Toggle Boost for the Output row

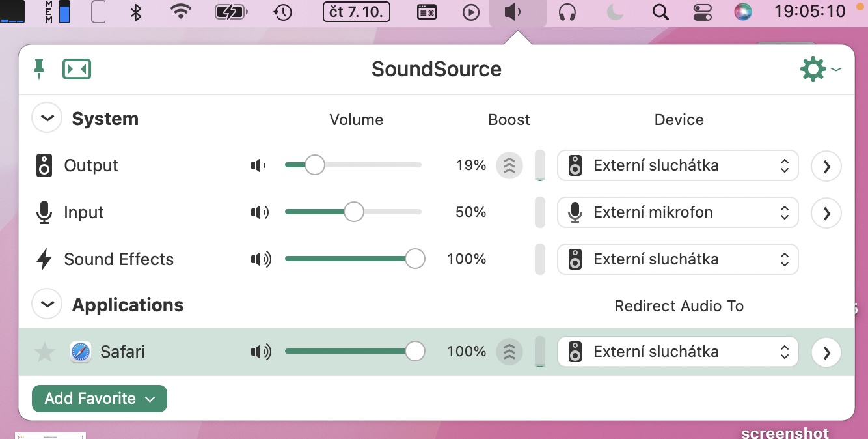coord(509,165)
